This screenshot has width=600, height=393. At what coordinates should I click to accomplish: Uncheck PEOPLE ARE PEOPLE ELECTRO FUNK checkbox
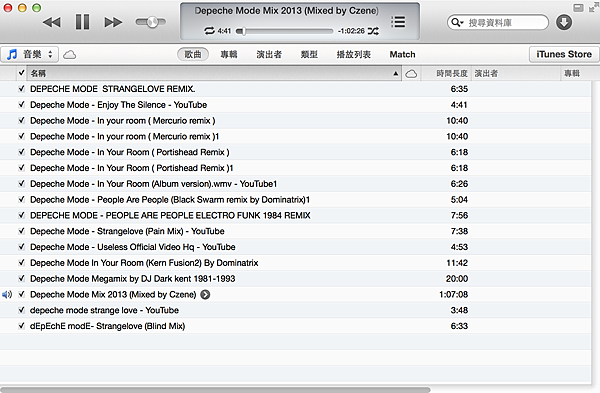[x=21, y=215]
